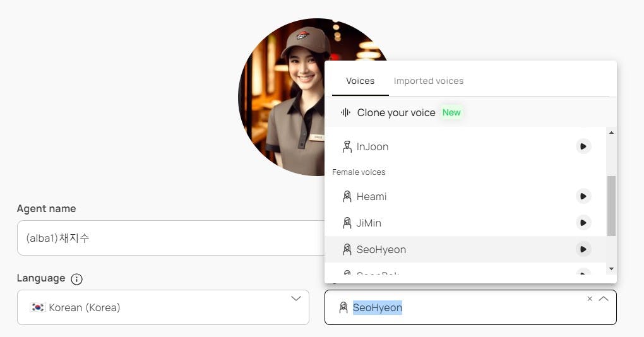Click the male avatar icon next to InJoon
Image resolution: width=644 pixels, height=337 pixels.
point(347,146)
